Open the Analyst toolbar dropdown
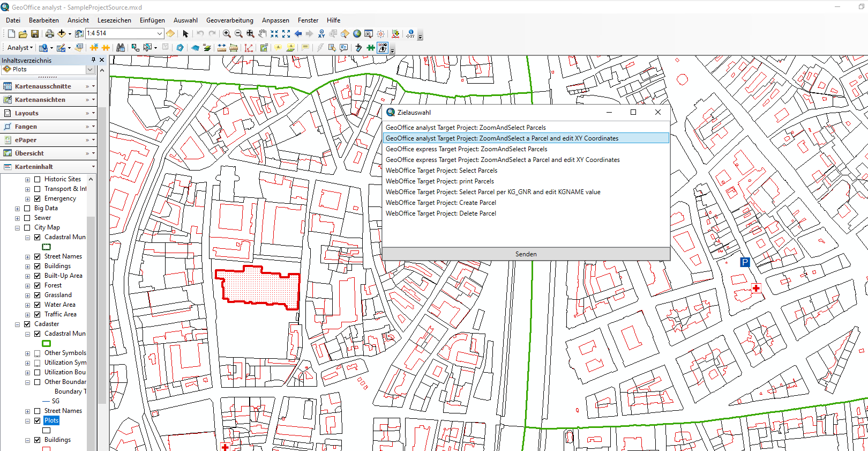This screenshot has width=868, height=451. pyautogui.click(x=20, y=48)
